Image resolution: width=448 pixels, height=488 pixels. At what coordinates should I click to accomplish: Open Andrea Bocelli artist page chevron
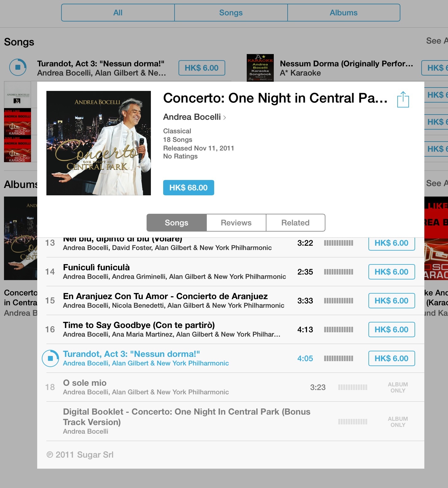click(225, 117)
